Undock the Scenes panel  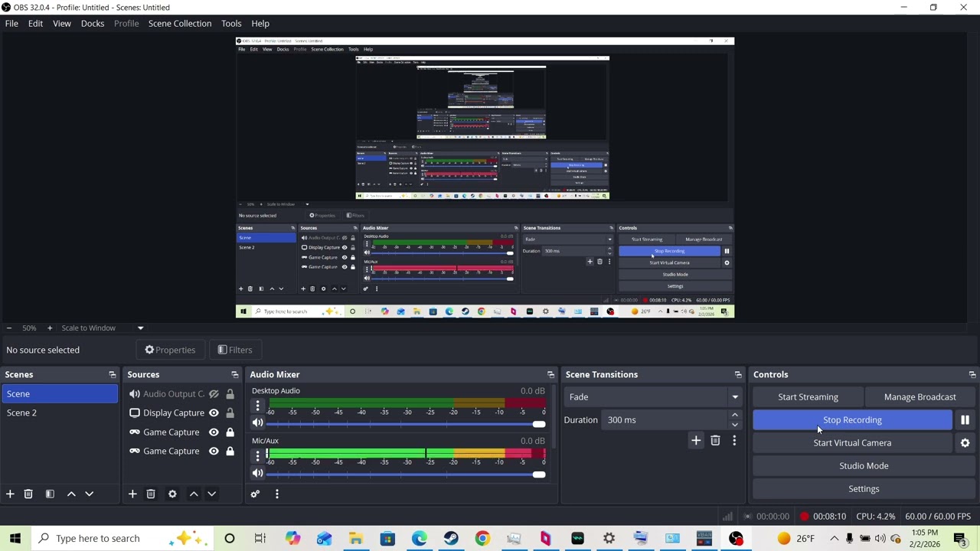tap(113, 375)
